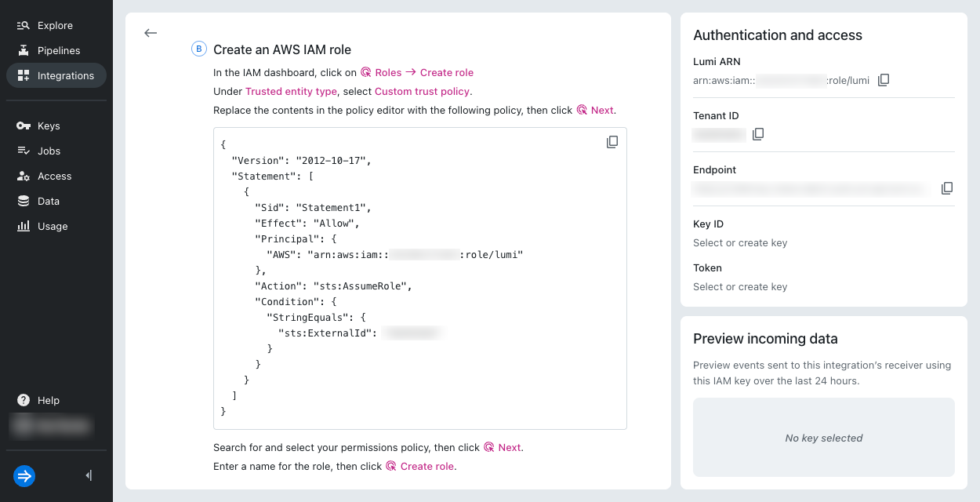Click the Trusted entity type link
This screenshot has height=502, width=980.
(x=291, y=91)
